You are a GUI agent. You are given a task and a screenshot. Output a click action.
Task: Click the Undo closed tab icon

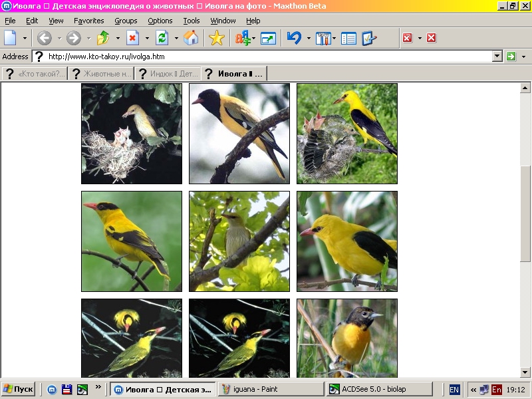294,38
